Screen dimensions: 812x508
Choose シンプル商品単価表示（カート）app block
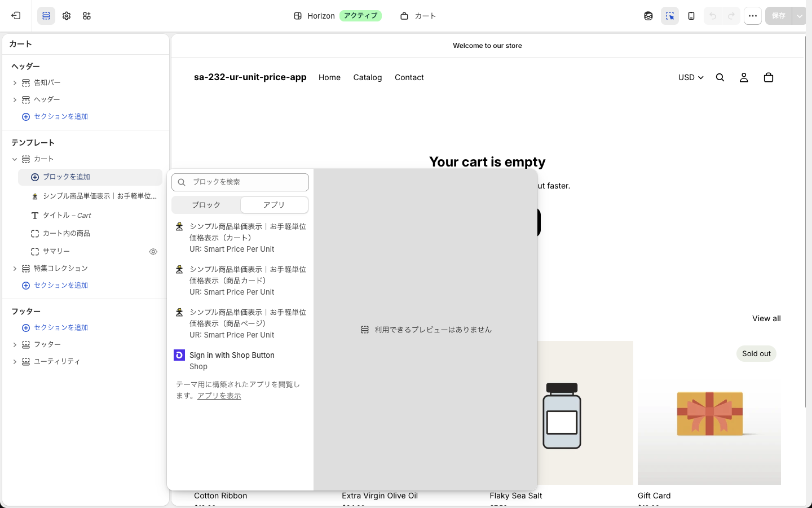tap(240, 238)
